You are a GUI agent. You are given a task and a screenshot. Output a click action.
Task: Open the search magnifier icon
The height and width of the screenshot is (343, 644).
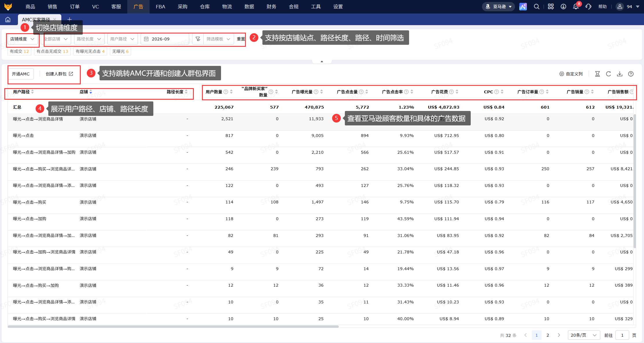point(536,7)
